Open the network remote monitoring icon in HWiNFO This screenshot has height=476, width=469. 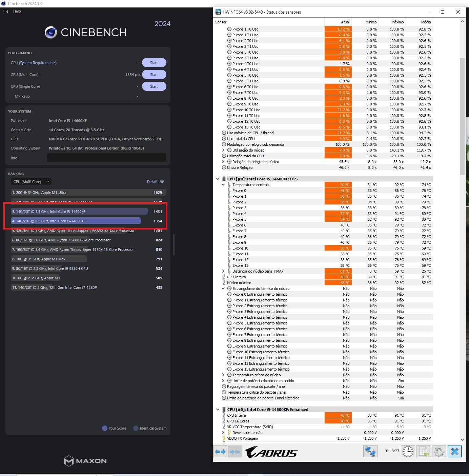coord(370,452)
